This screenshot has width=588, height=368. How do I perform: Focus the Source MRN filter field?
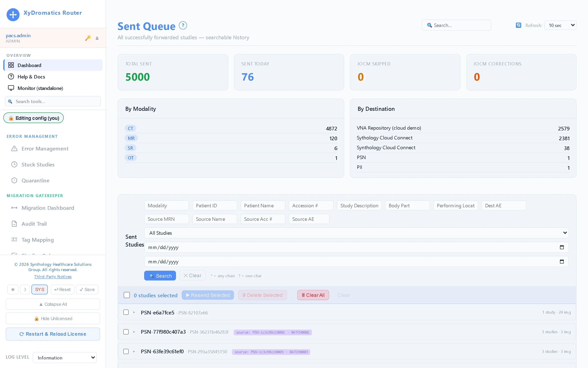(166, 219)
